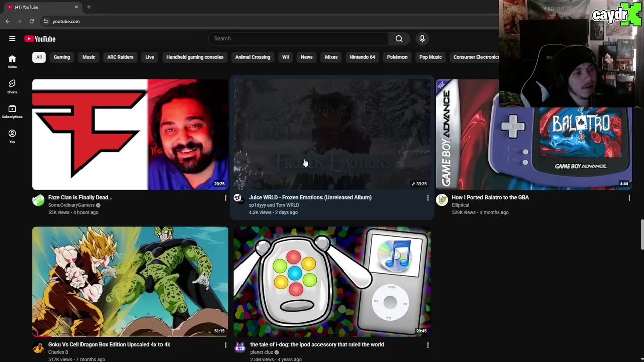Select the News filter chip
644x362 pixels.
point(307,57)
